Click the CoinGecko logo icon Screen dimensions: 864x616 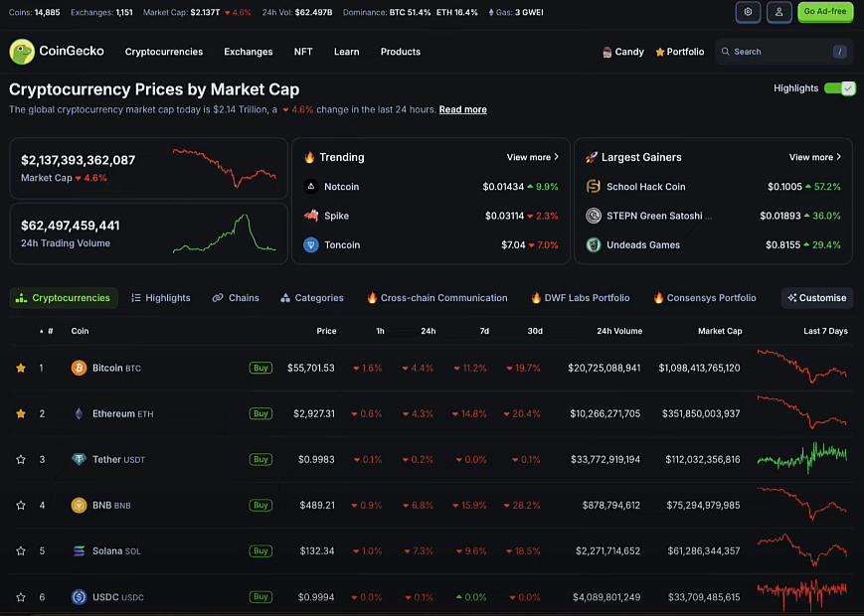[x=22, y=52]
